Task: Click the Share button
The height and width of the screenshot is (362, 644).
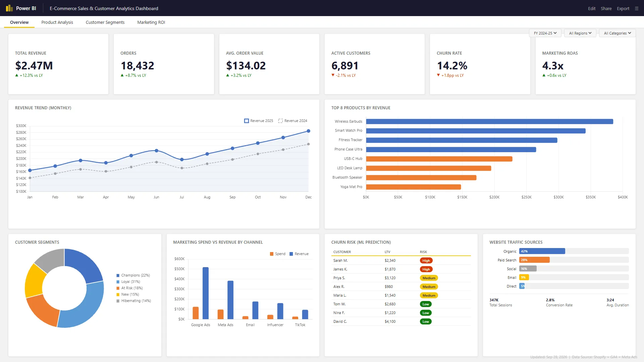Action: click(606, 8)
